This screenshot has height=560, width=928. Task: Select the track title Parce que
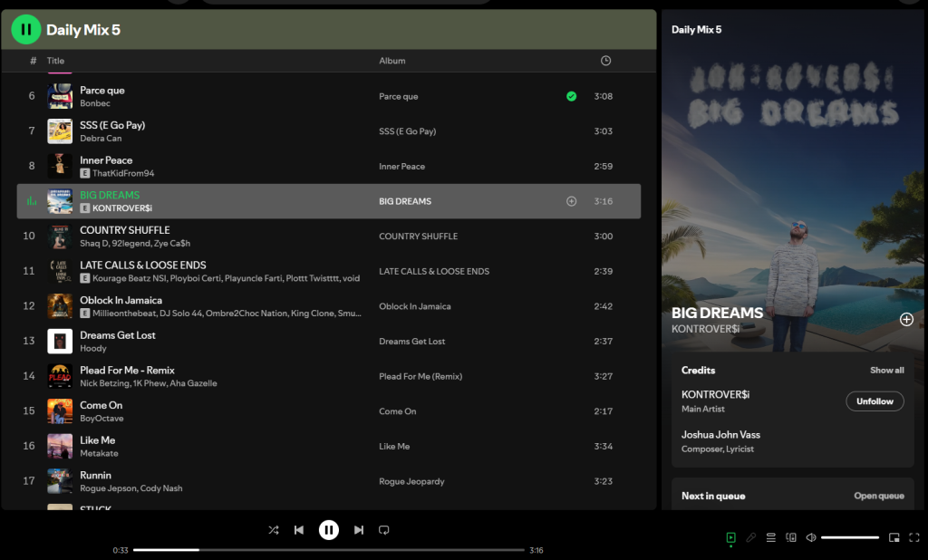pyautogui.click(x=102, y=90)
